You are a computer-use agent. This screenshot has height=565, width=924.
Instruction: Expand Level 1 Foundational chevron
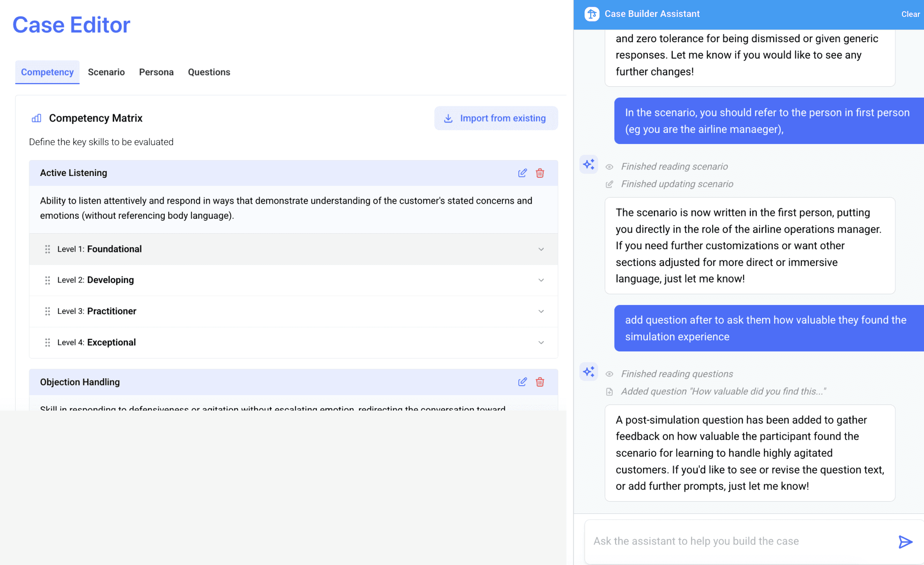(541, 249)
